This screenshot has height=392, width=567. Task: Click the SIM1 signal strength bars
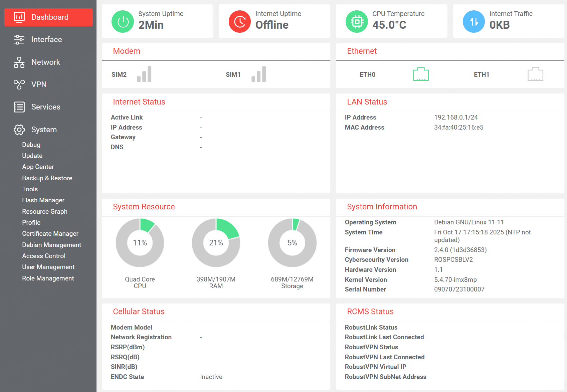(259, 74)
